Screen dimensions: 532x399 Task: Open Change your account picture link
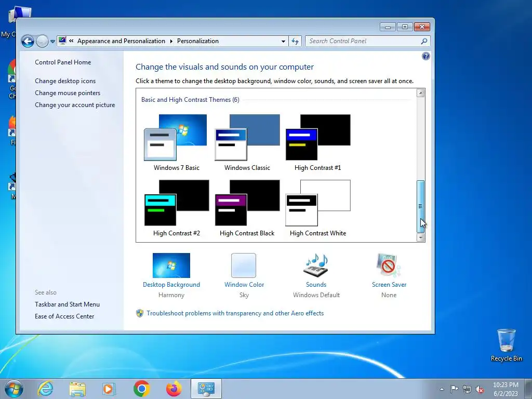[75, 105]
